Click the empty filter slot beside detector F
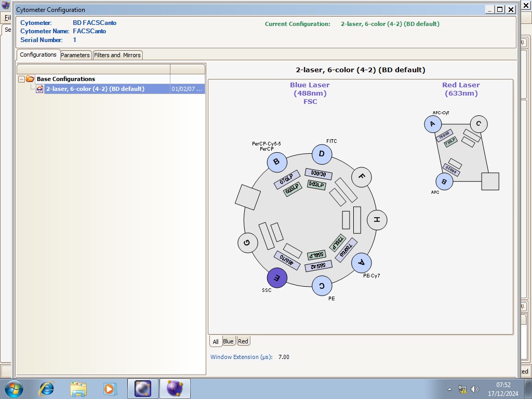This screenshot has width=532, height=399. click(346, 190)
